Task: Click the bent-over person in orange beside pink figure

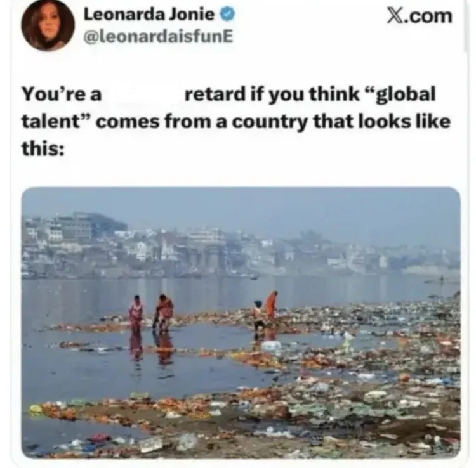Action: click(164, 313)
